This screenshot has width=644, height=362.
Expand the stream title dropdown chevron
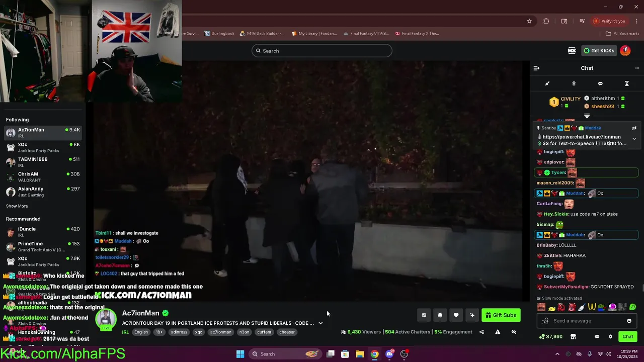[x=320, y=323]
